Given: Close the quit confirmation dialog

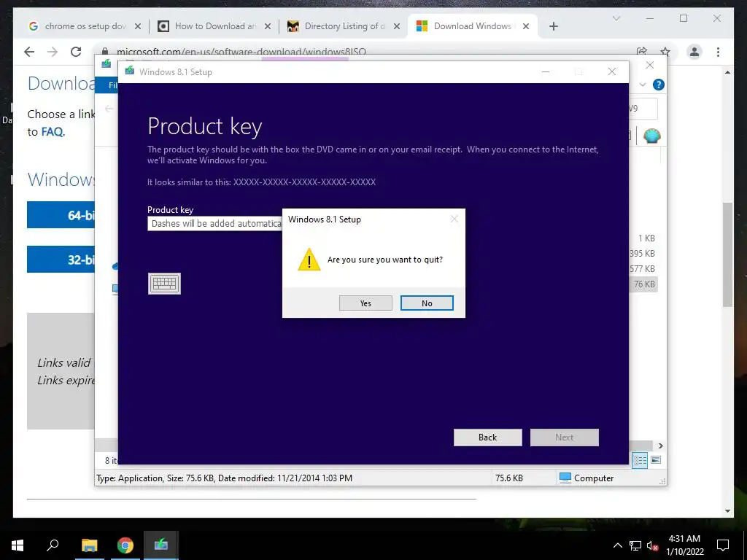Looking at the screenshot, I should (454, 219).
